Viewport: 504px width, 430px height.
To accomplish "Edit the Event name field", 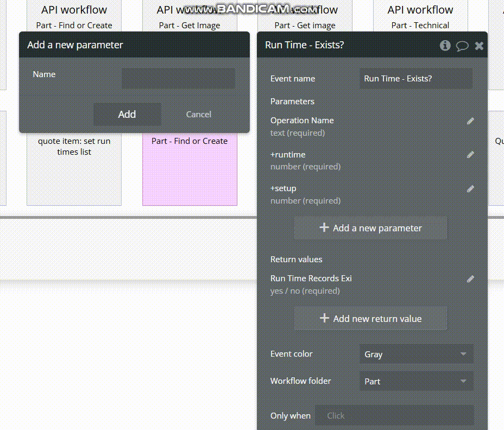I will (416, 78).
